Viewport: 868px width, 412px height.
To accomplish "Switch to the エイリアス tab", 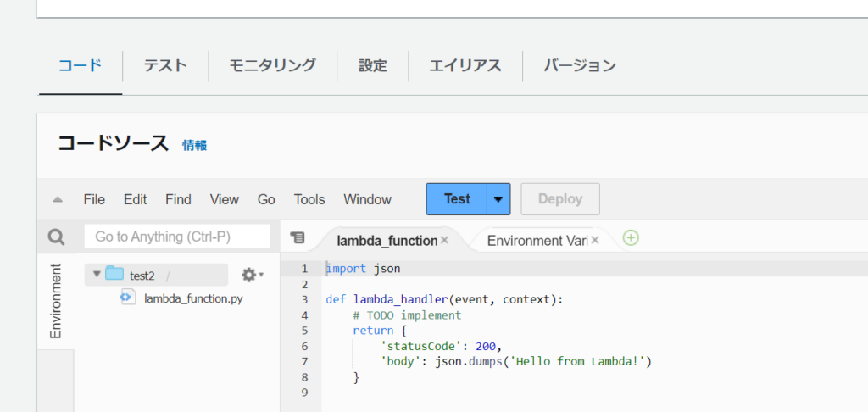I will tap(465, 66).
